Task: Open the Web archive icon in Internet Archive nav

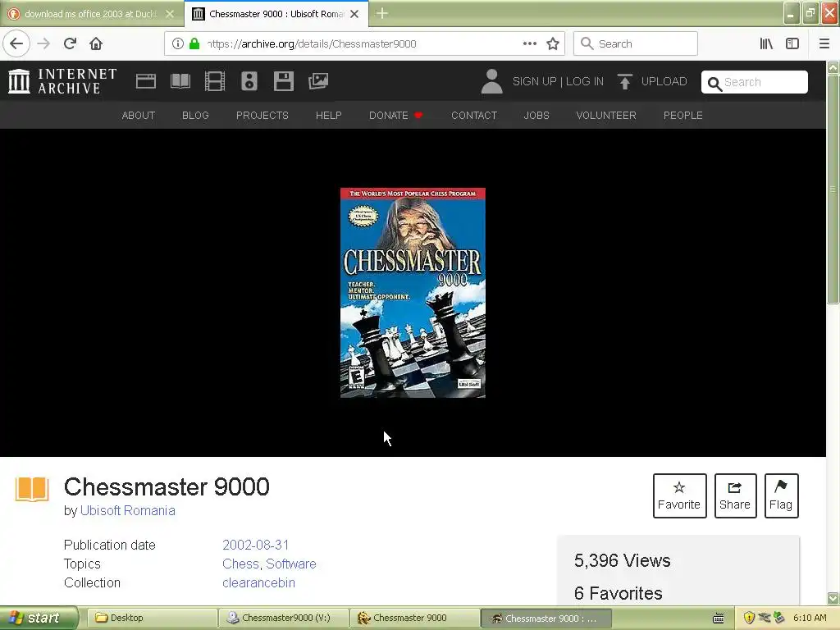Action: pos(146,81)
